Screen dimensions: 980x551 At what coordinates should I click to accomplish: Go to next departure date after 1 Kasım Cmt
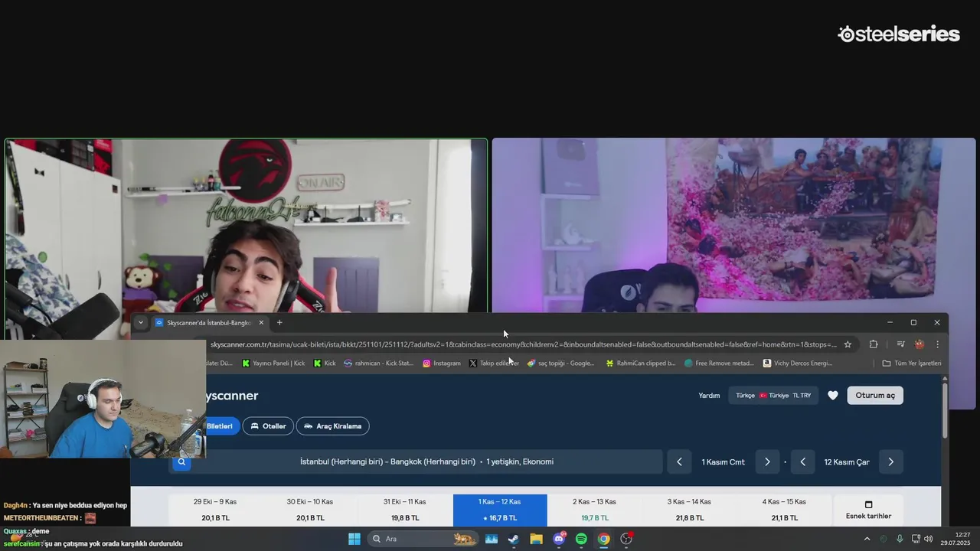click(x=767, y=462)
